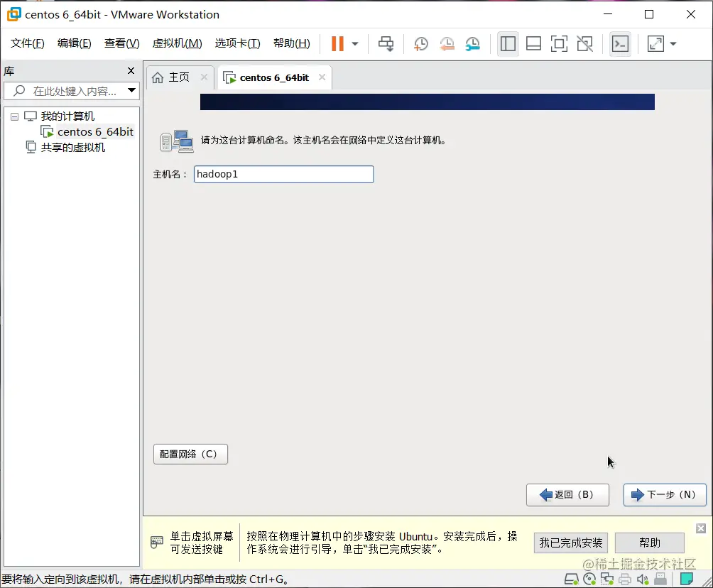Toggle Unity mode icon
Viewport: 713px width, 588px height.
click(584, 43)
